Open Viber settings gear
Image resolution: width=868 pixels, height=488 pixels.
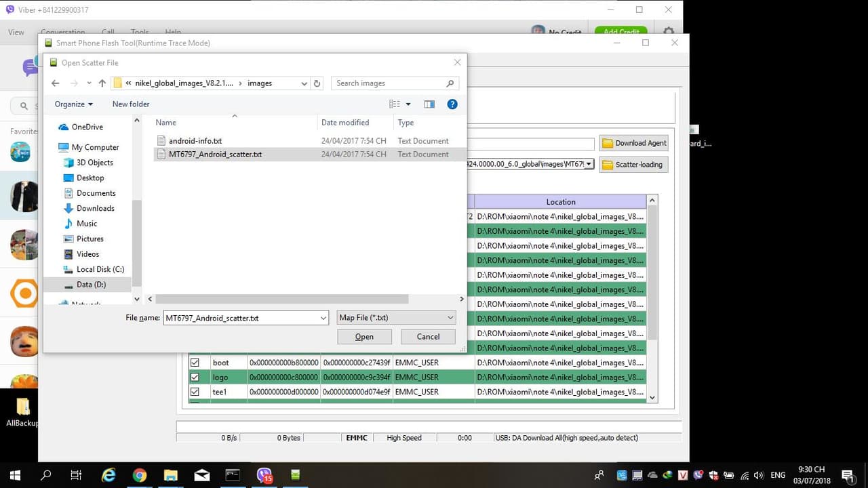click(x=669, y=32)
